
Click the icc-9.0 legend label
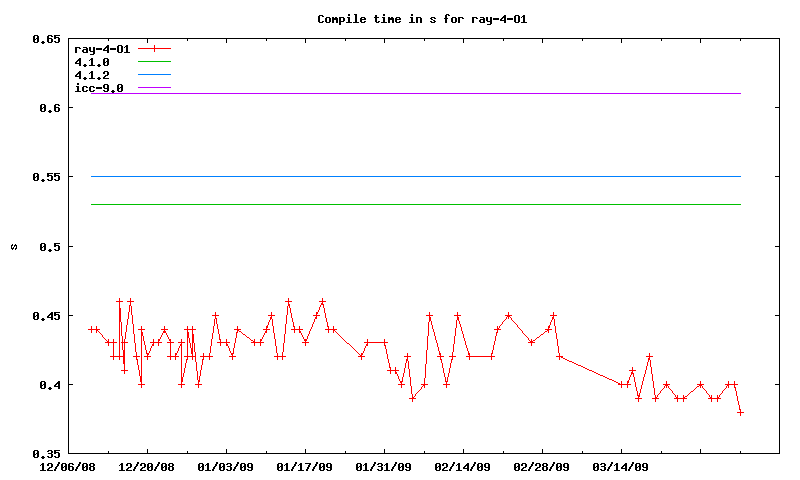point(99,88)
